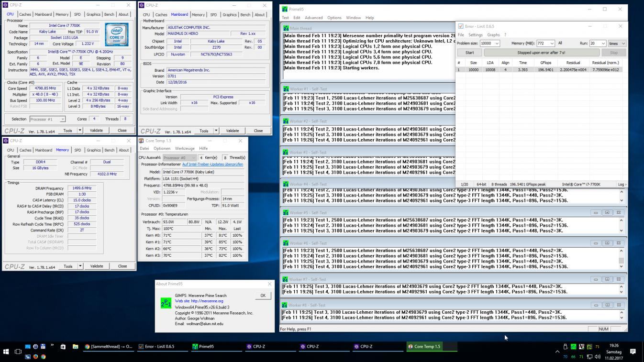Click the Core Temp tray temperature 70

pyautogui.click(x=565, y=357)
